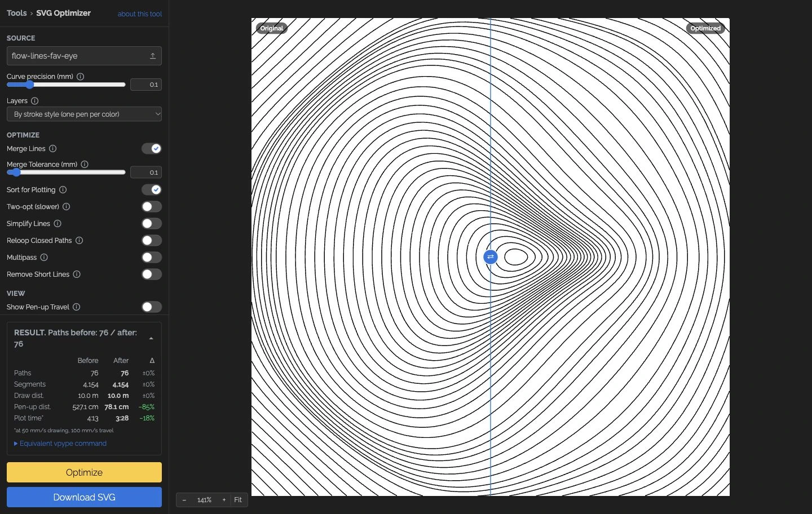Click the Merge Tolerance value field

146,172
